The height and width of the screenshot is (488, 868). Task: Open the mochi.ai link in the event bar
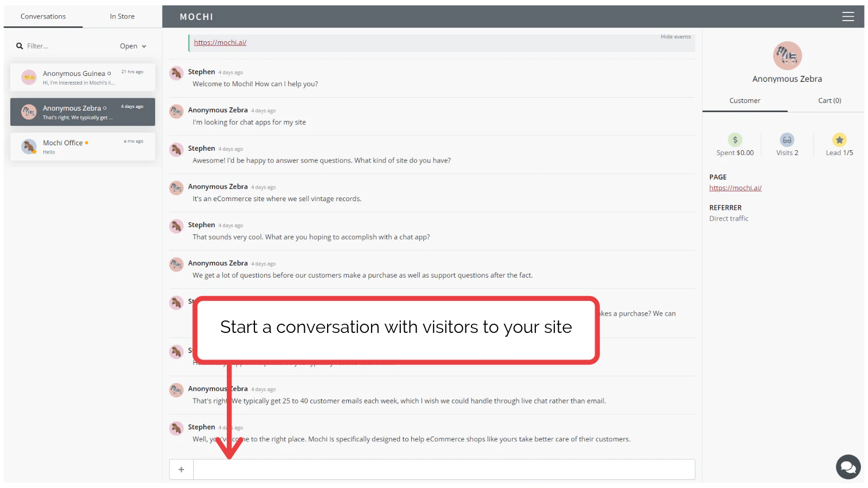[220, 42]
